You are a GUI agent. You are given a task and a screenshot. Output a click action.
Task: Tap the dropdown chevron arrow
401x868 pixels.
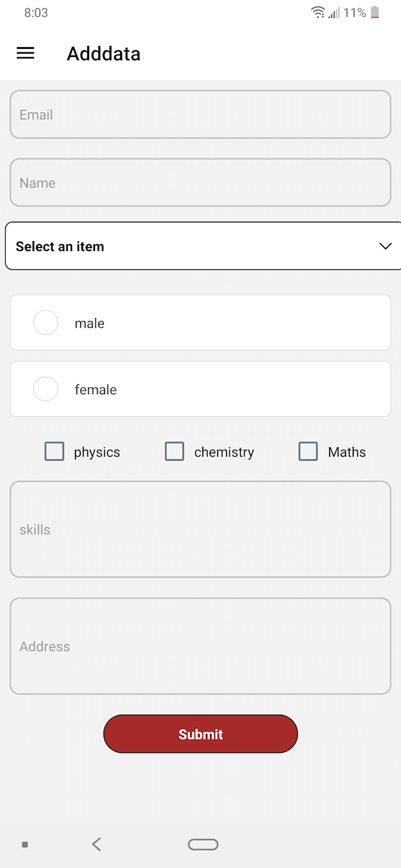[386, 246]
